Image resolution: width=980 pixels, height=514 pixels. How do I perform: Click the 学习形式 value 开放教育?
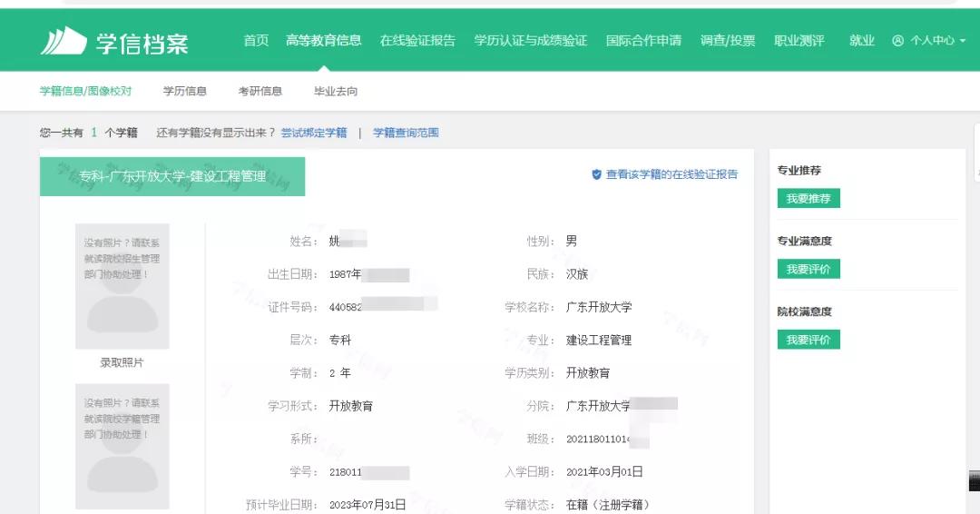(x=350, y=406)
